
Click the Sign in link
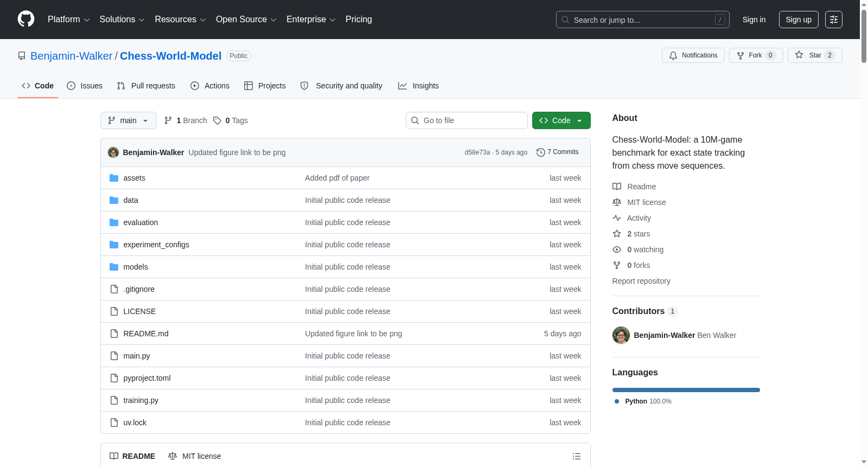pyautogui.click(x=754, y=20)
